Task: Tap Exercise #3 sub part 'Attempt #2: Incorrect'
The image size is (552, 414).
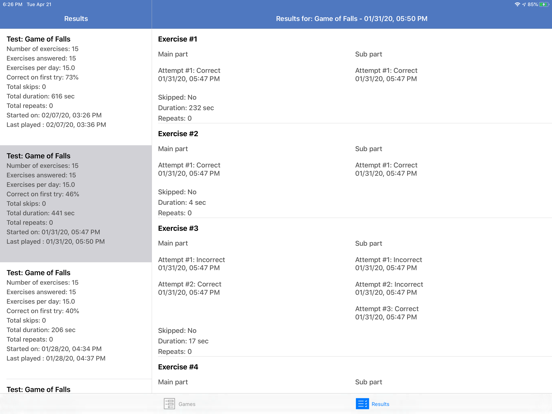Action: pyautogui.click(x=389, y=284)
